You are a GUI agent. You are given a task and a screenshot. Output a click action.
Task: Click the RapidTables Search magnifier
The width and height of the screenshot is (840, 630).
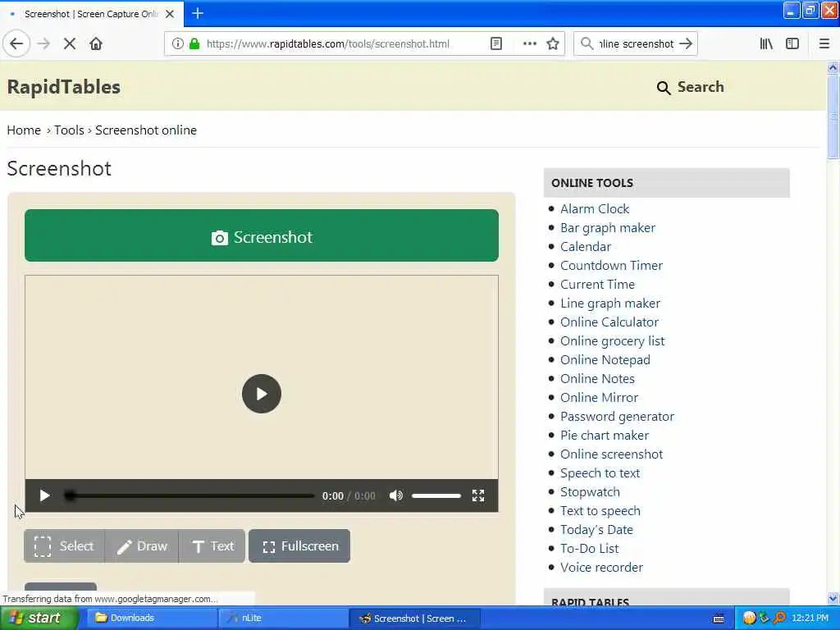(663, 88)
